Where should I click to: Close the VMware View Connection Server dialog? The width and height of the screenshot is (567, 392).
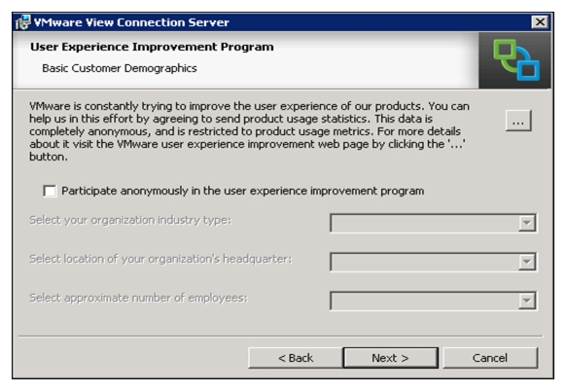pyautogui.click(x=540, y=22)
